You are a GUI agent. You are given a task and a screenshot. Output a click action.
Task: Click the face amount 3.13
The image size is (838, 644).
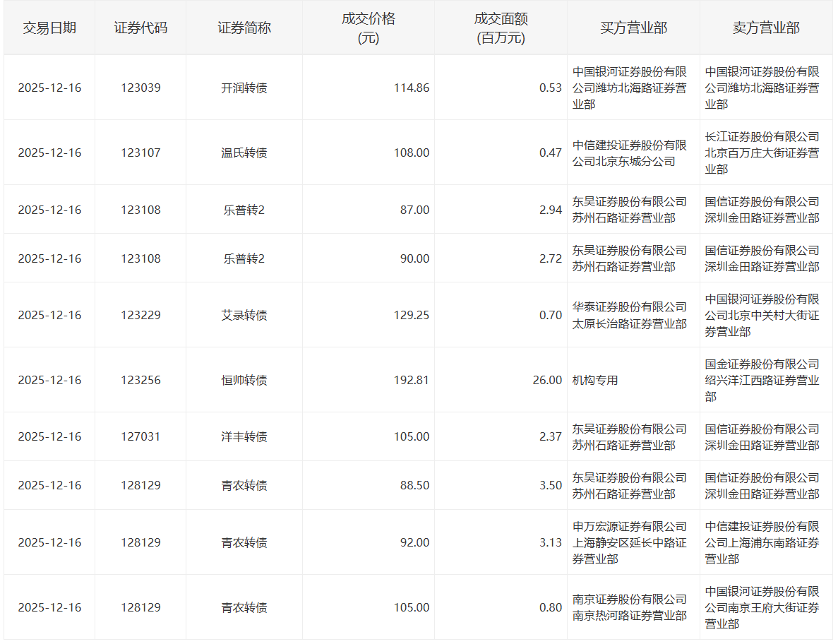point(551,542)
